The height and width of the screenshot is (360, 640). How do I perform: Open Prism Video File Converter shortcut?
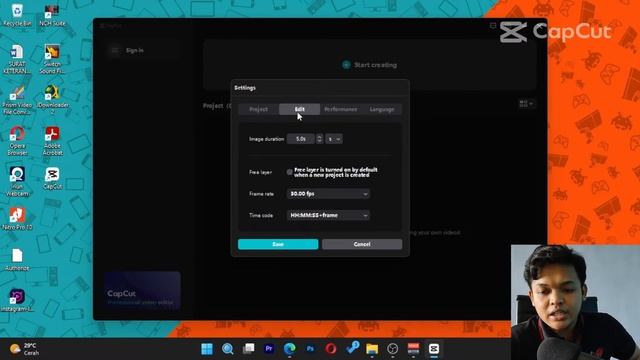click(17, 100)
